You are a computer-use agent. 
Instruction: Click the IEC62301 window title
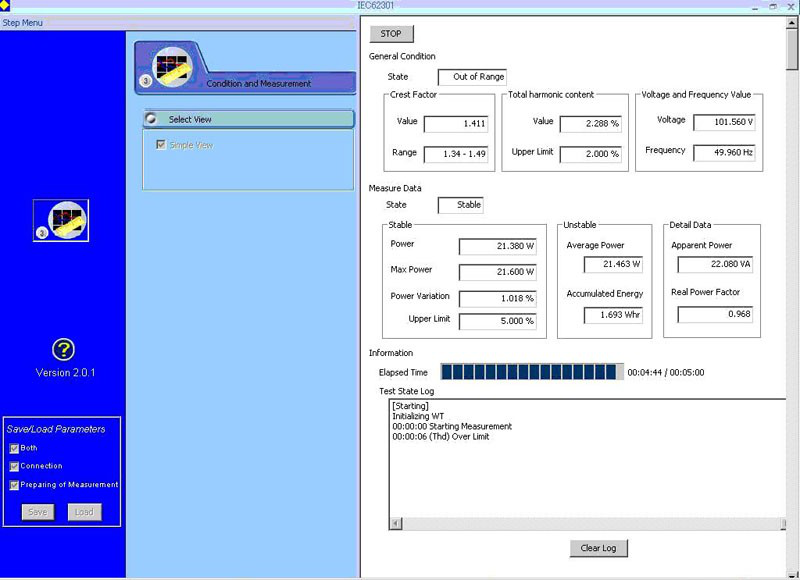pos(376,5)
